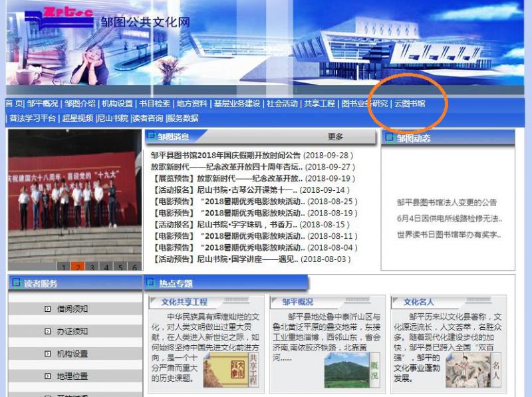Go to 书目检索 in the navigation bar
This screenshot has width=532, height=397.
tap(155, 104)
